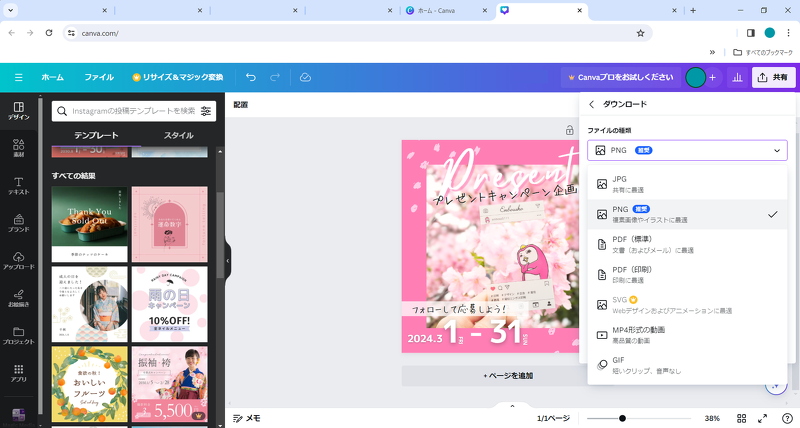Choose the PDF（印刷）file type option
The image size is (800, 428).
click(x=687, y=274)
